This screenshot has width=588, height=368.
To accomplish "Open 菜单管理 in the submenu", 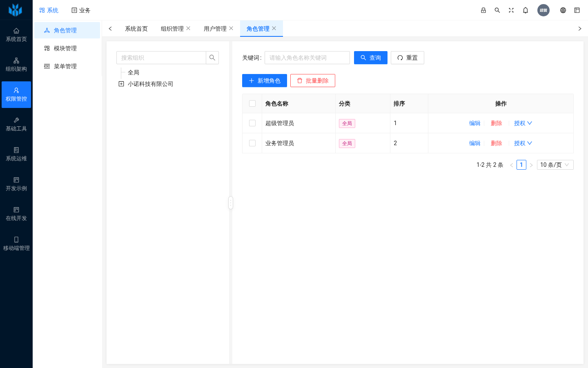I will 67,66.
